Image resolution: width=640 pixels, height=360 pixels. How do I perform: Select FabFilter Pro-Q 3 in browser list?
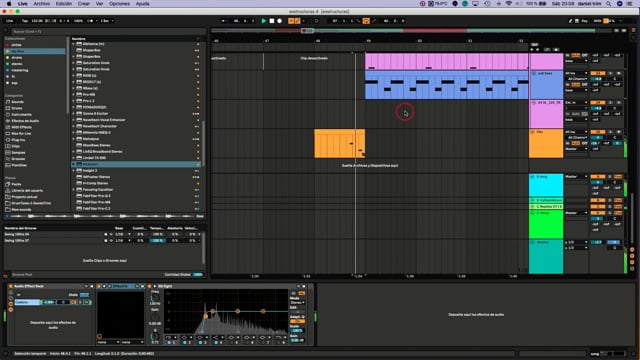97,196
